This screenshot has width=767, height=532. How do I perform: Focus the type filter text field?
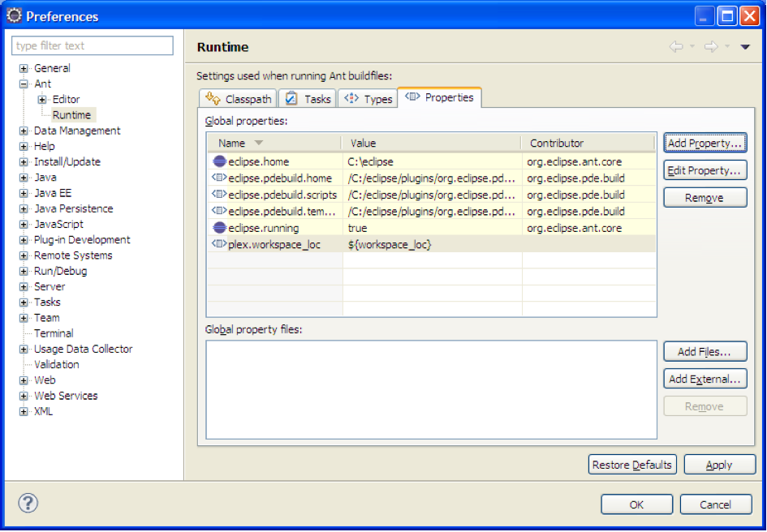pyautogui.click(x=93, y=45)
